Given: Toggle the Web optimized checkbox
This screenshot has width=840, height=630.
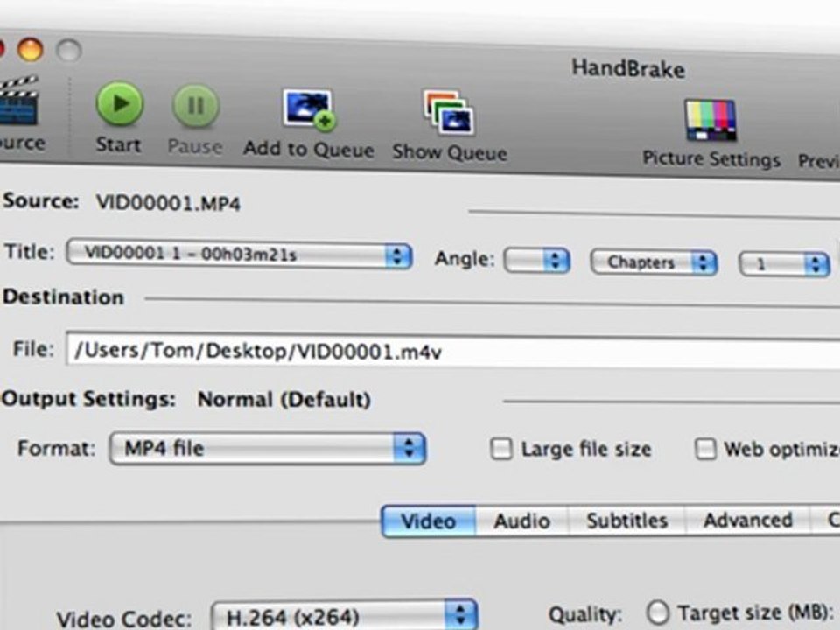Looking at the screenshot, I should (x=705, y=449).
